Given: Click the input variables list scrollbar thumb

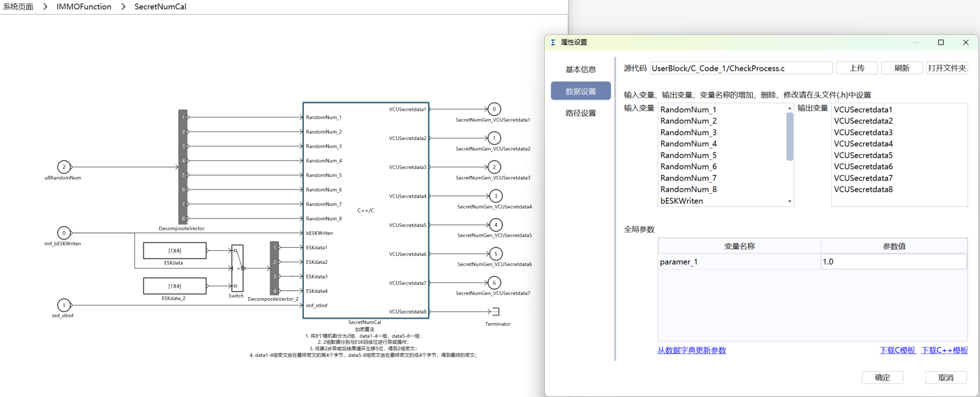Looking at the screenshot, I should pyautogui.click(x=790, y=137).
